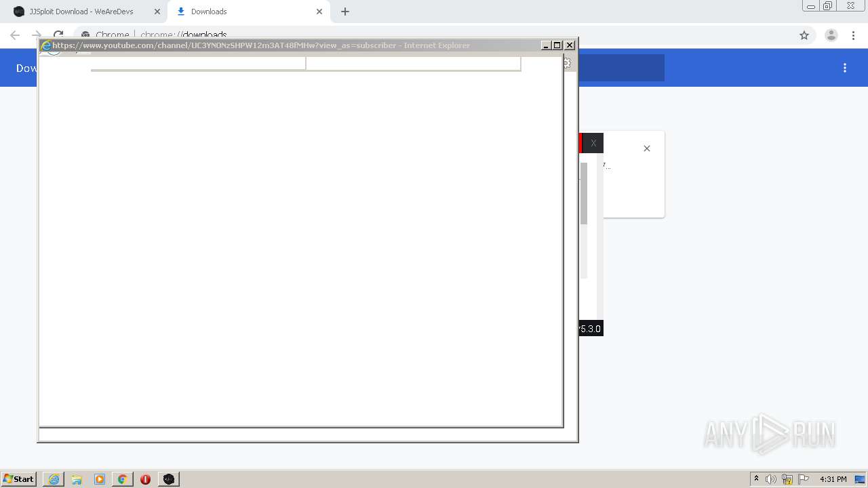Close the JJSploit Download - WeAreDevs tab
Screen dimensions: 868x488
pos(157,12)
